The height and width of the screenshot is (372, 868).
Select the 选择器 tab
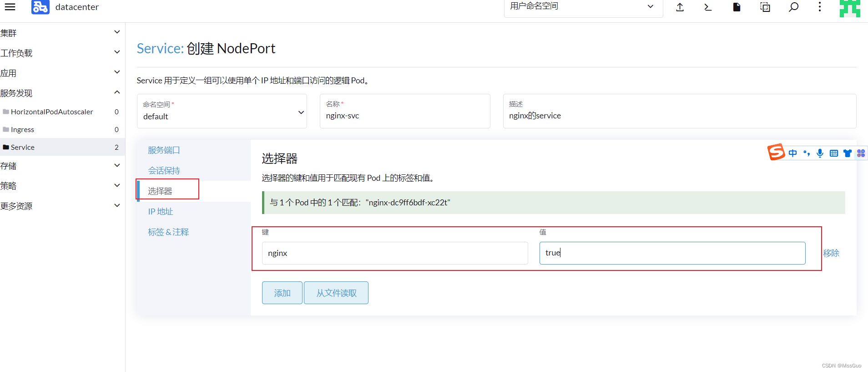[x=160, y=191]
